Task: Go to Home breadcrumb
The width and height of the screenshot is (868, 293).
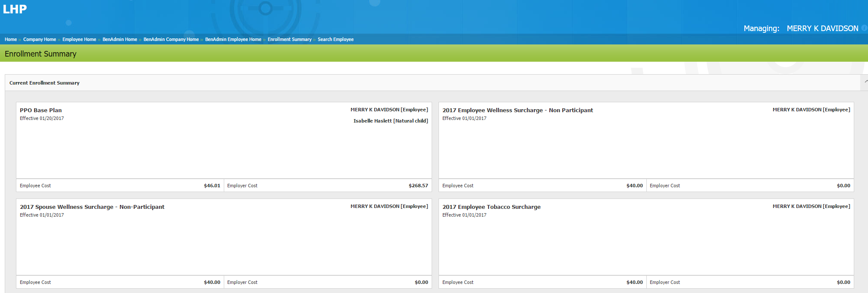Action: coord(11,39)
